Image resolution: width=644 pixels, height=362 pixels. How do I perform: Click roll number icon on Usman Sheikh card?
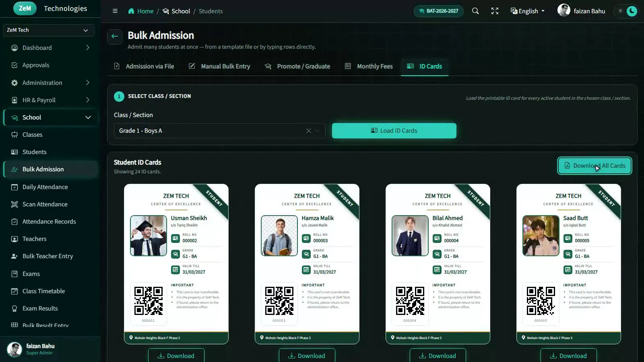click(175, 239)
